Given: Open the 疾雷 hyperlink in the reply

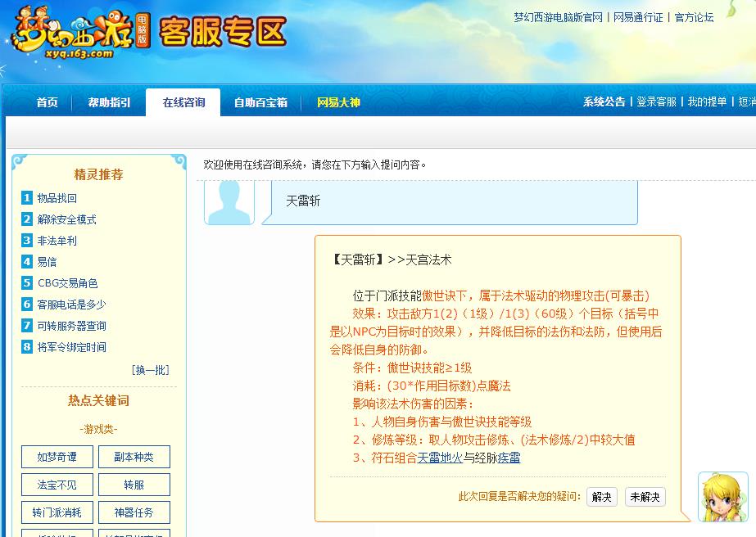Looking at the screenshot, I should click(x=509, y=458).
